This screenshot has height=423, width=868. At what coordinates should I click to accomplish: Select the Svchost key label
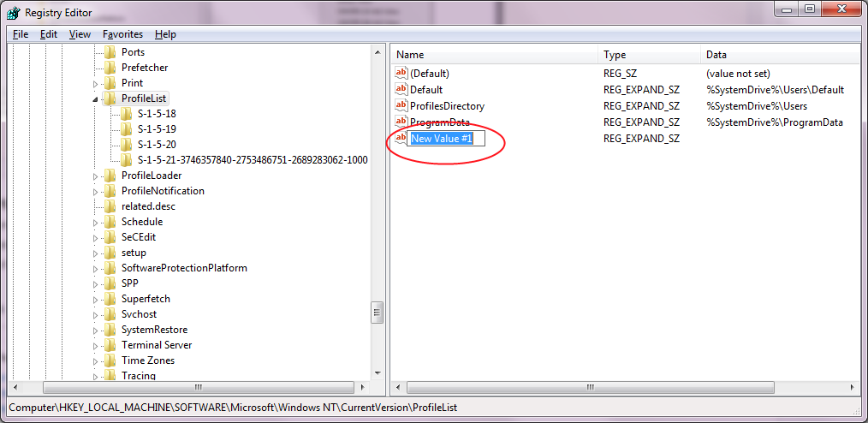click(139, 314)
